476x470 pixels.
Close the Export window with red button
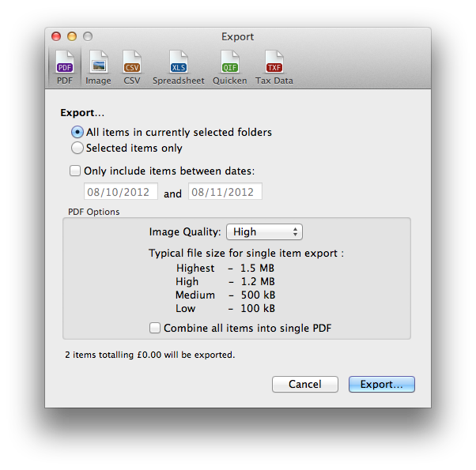tap(56, 36)
